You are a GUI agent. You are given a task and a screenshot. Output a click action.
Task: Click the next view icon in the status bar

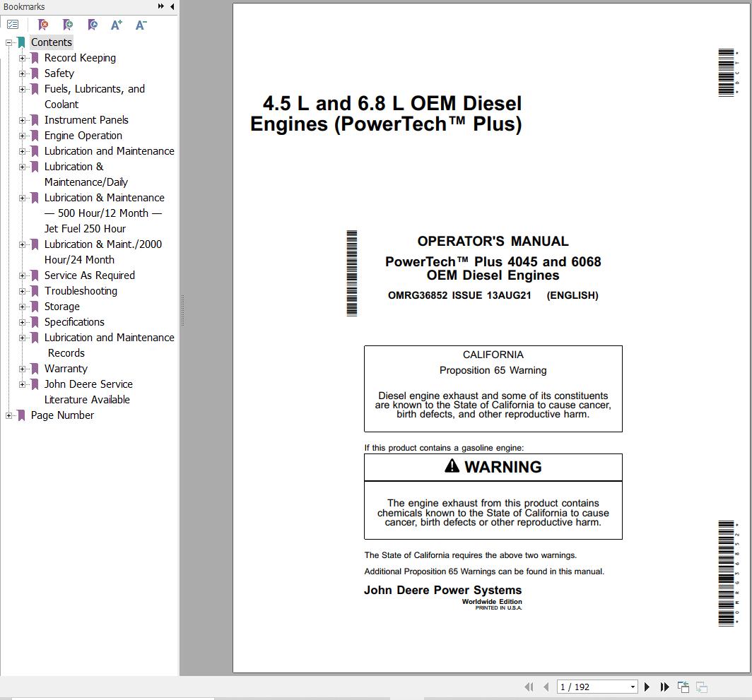pos(702,687)
